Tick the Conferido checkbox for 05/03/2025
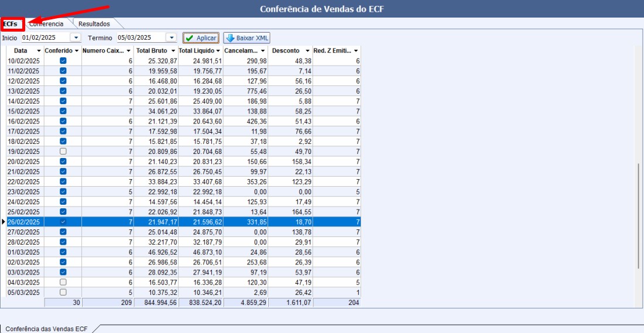 (63, 292)
